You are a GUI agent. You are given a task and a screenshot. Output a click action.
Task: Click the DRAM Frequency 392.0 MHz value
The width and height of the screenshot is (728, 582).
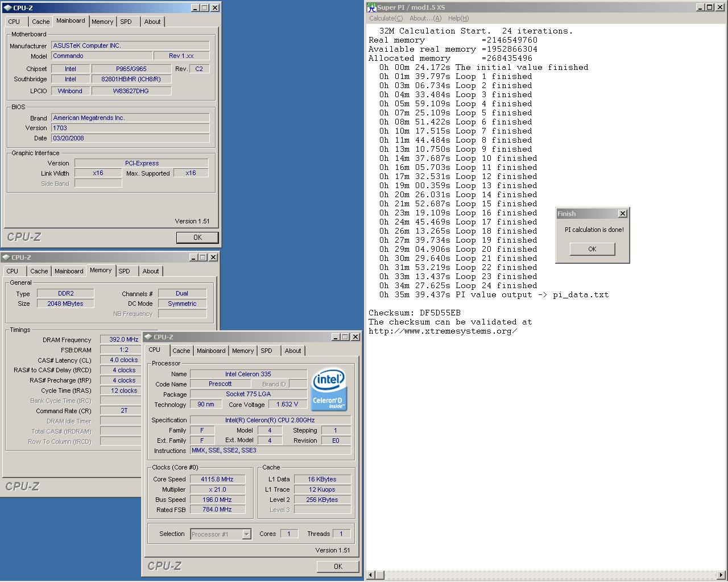(121, 339)
